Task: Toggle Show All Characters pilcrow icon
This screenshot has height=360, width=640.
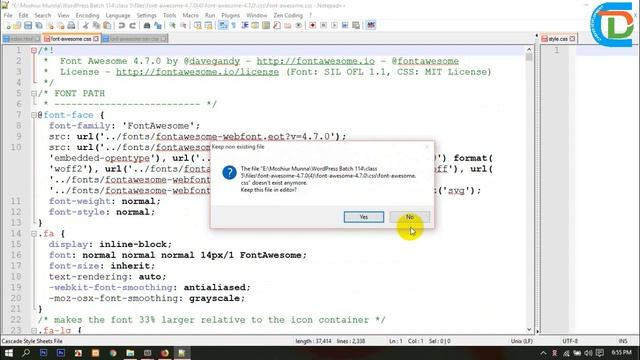Action: (x=233, y=25)
